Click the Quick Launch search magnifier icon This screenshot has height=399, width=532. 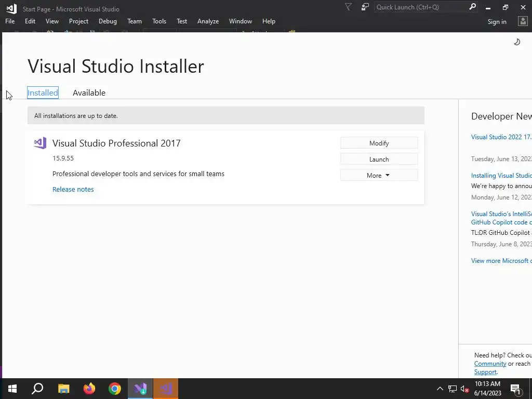[472, 7]
